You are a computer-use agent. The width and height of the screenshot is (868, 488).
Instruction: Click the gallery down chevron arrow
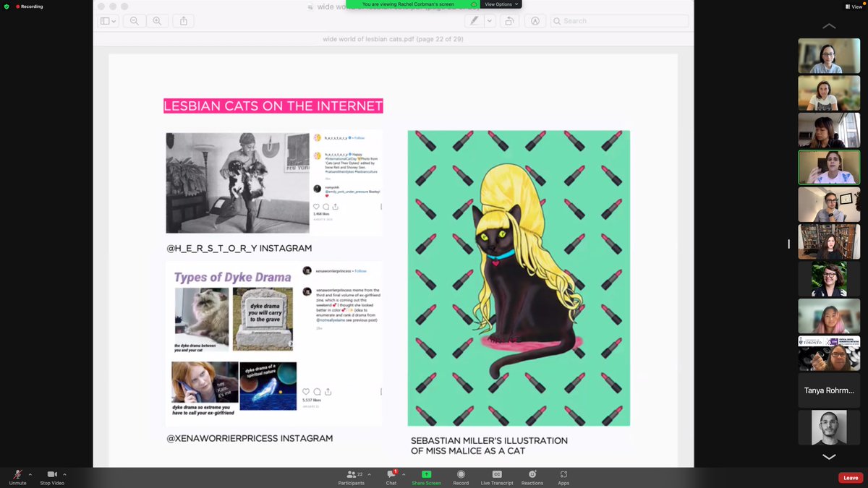coord(829,456)
